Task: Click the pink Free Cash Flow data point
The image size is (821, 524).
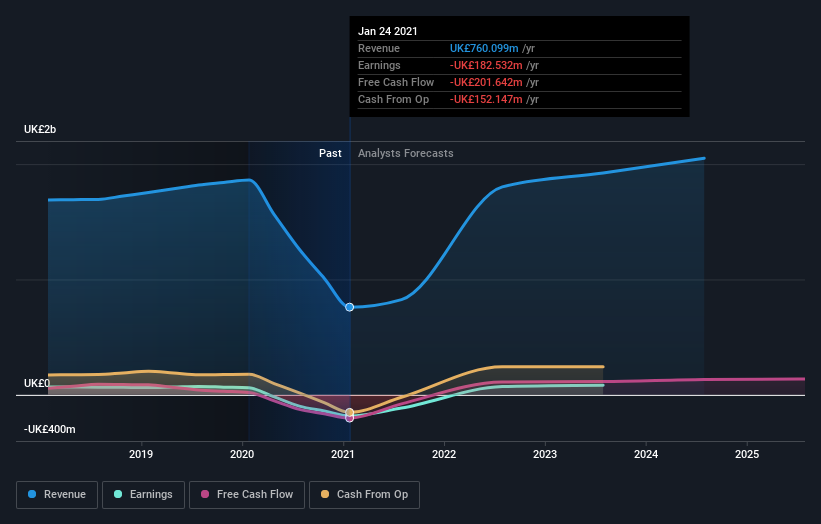Action: click(350, 418)
